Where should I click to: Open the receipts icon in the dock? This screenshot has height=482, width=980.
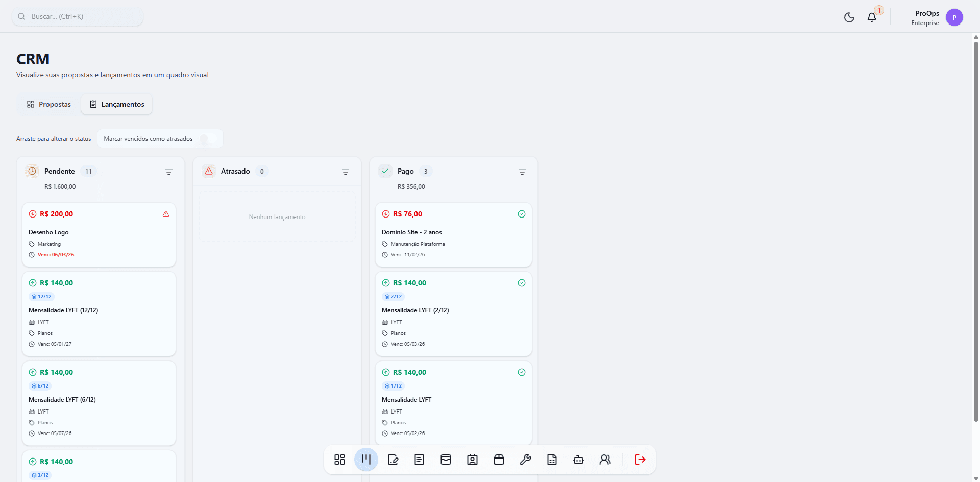point(419,460)
